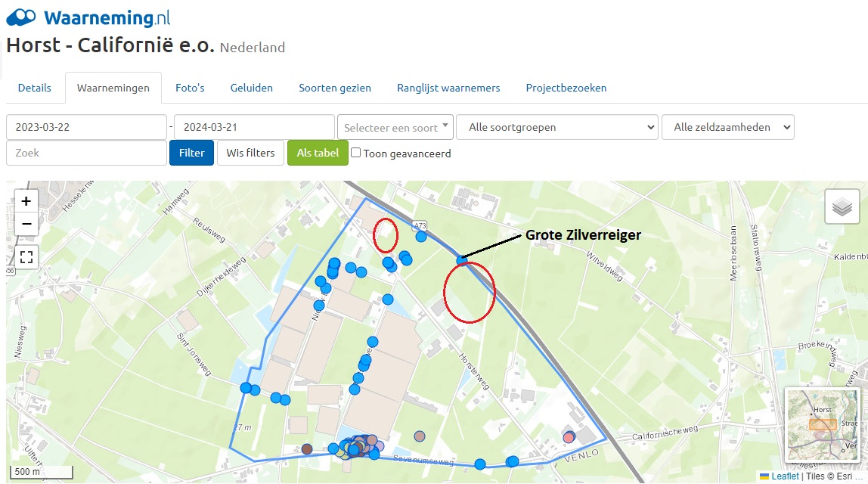868x484 pixels.
Task: Click Wis filters to clear filters
Action: click(250, 153)
